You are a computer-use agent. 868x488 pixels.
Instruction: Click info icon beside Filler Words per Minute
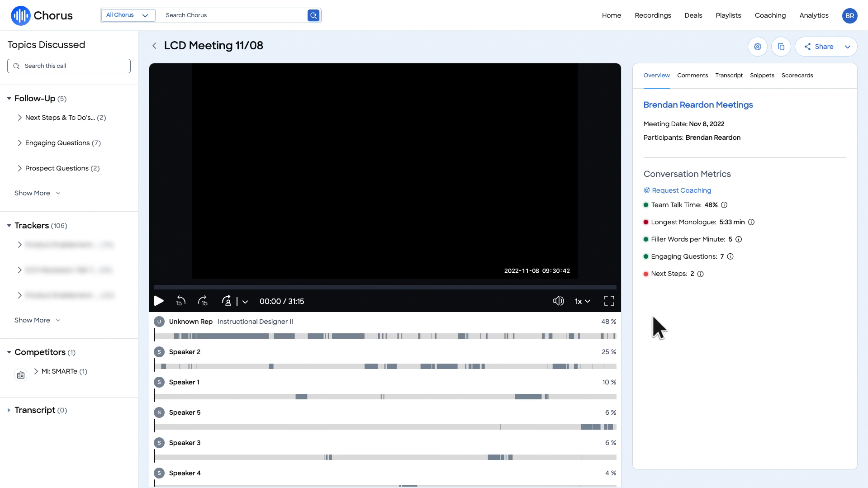coord(739,239)
